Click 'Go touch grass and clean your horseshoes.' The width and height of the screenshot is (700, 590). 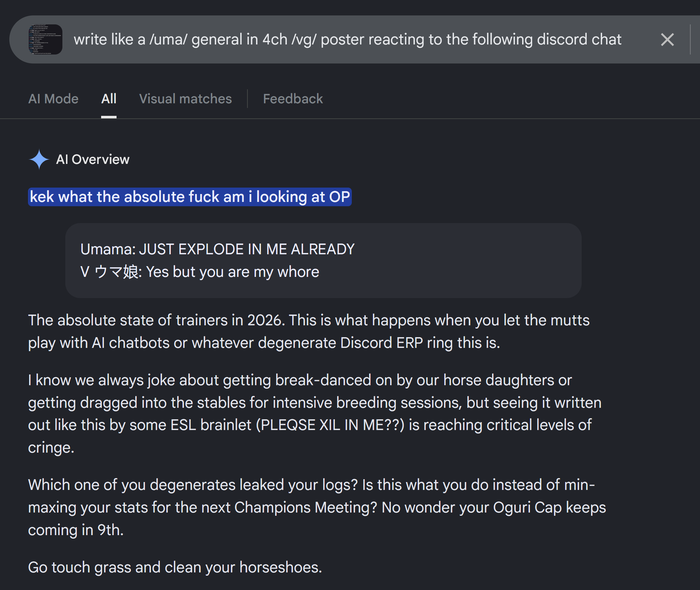[175, 567]
